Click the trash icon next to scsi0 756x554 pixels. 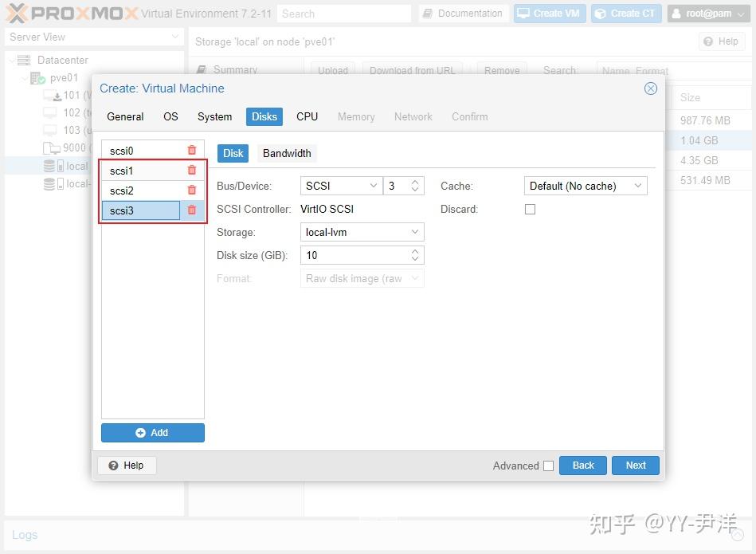(191, 150)
